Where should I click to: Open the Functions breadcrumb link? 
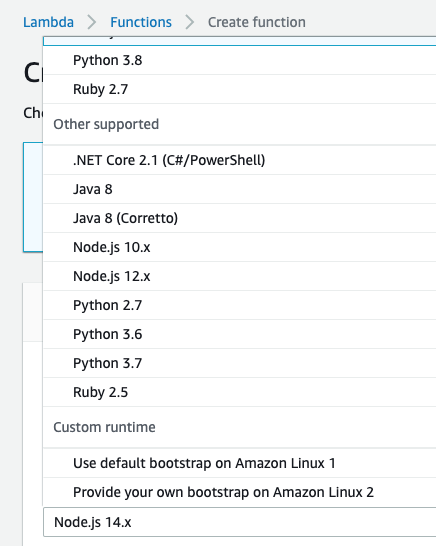pos(141,22)
